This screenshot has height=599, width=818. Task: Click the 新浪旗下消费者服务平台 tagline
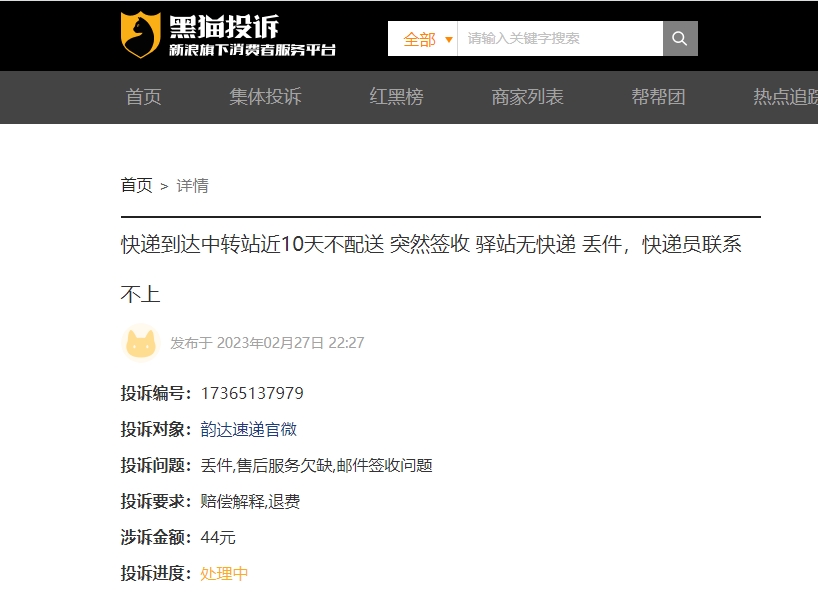tap(252, 50)
